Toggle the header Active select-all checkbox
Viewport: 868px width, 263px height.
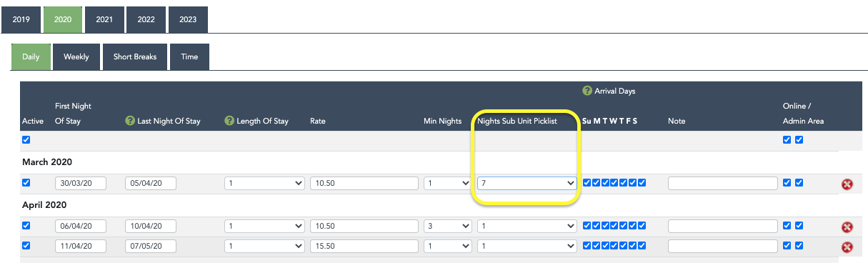coord(26,140)
